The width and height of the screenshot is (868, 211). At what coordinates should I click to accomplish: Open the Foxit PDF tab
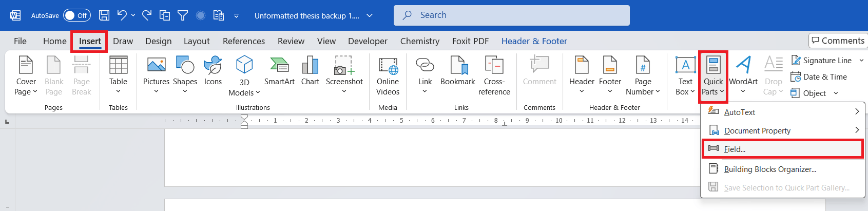(x=470, y=41)
